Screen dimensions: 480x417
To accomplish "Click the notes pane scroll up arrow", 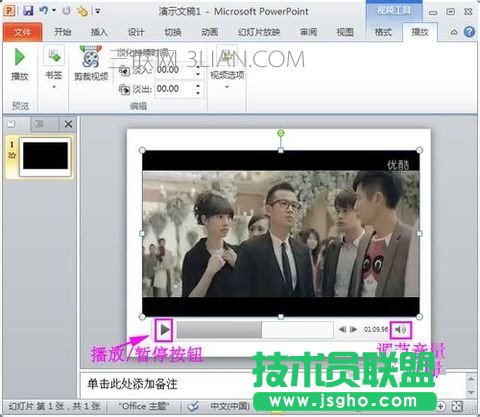I will pos(471,379).
